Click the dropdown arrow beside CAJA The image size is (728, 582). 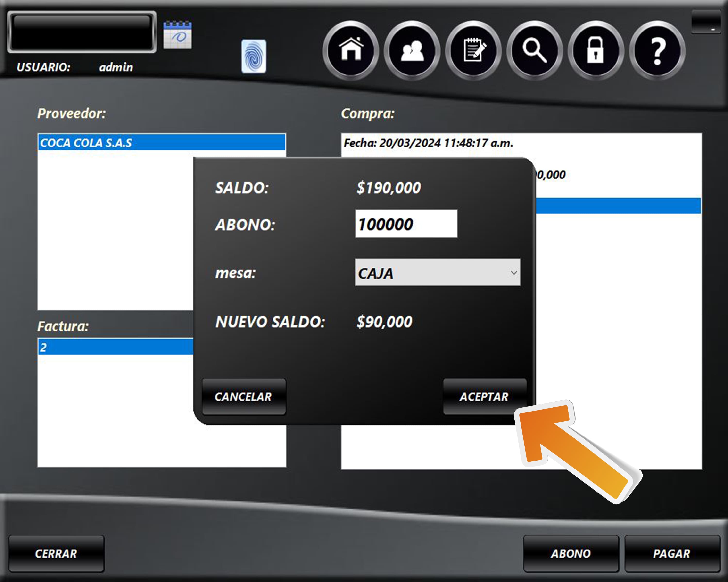[x=513, y=272]
